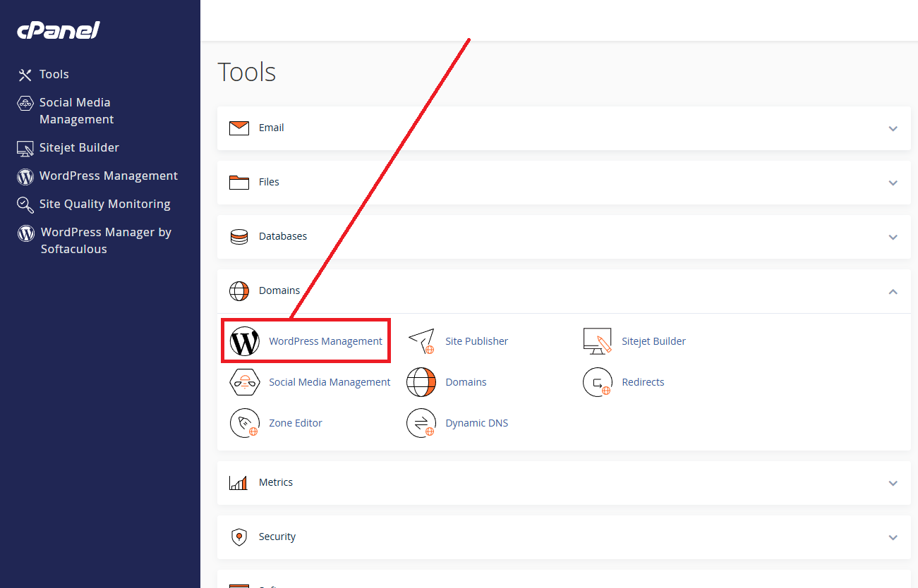This screenshot has height=588, width=918.
Task: Open the Social Media Management link in Domains
Action: pyautogui.click(x=330, y=382)
